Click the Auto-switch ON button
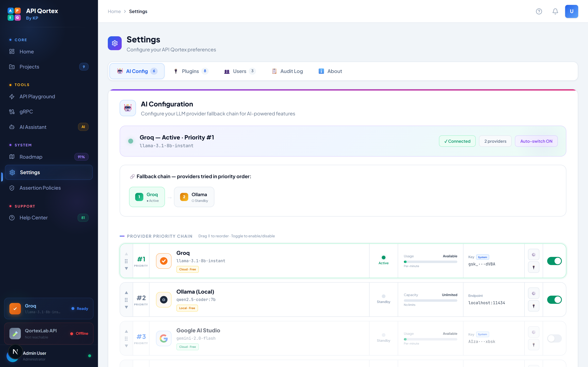This screenshot has width=588, height=367. coord(536,141)
